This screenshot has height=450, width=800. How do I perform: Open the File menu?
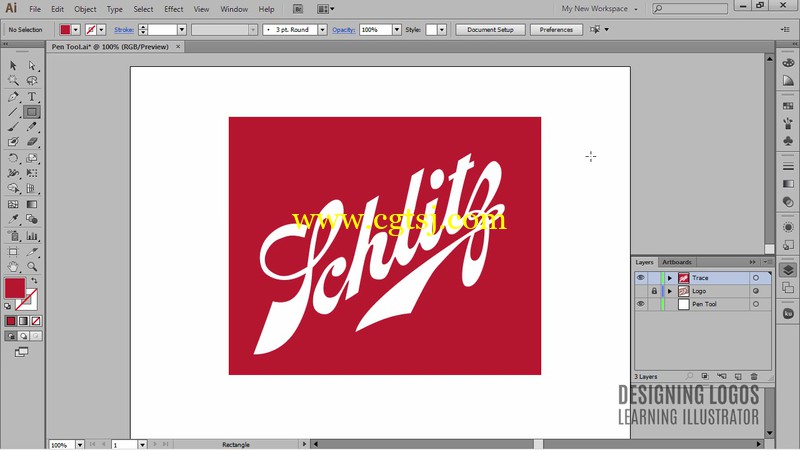[x=35, y=9]
